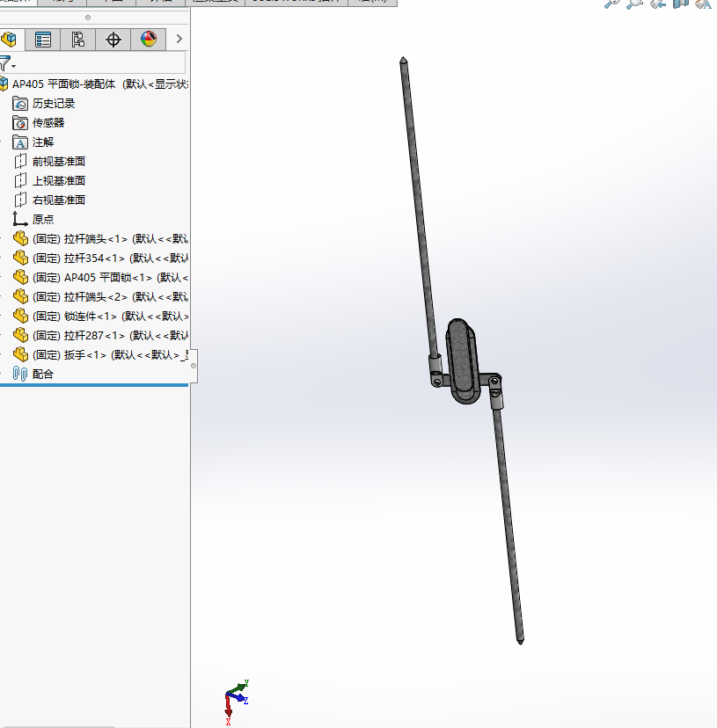Select the 前视基准面 label

pyautogui.click(x=59, y=162)
